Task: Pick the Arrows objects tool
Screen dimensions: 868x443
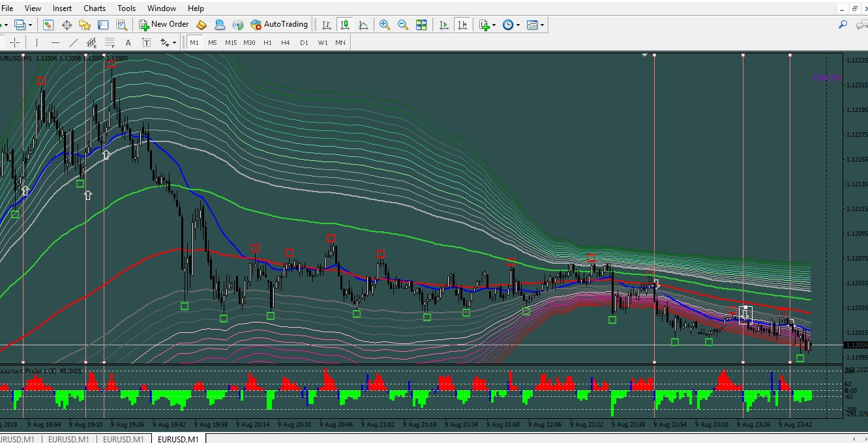Action: [x=164, y=43]
